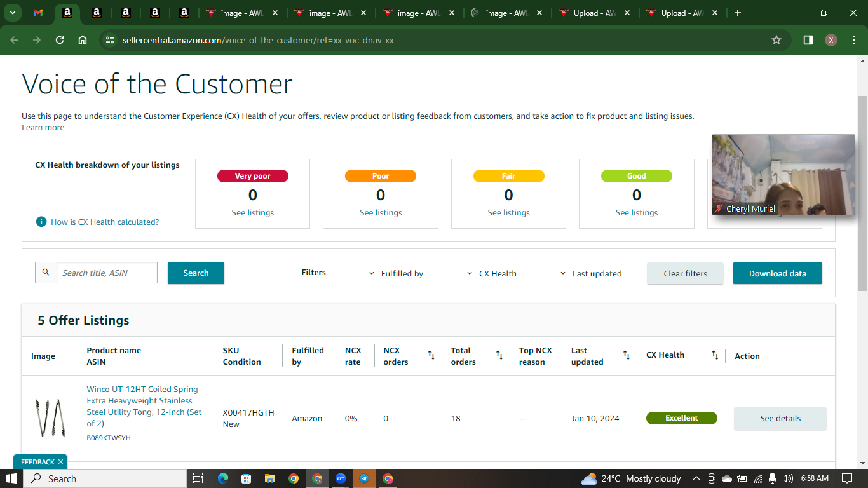Screen dimensions: 868x488
Task: See listings under Good
Action: tap(637, 212)
